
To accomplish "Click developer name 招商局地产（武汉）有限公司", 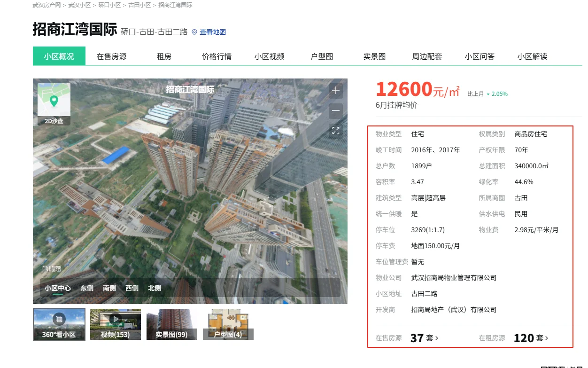I will coord(454,310).
